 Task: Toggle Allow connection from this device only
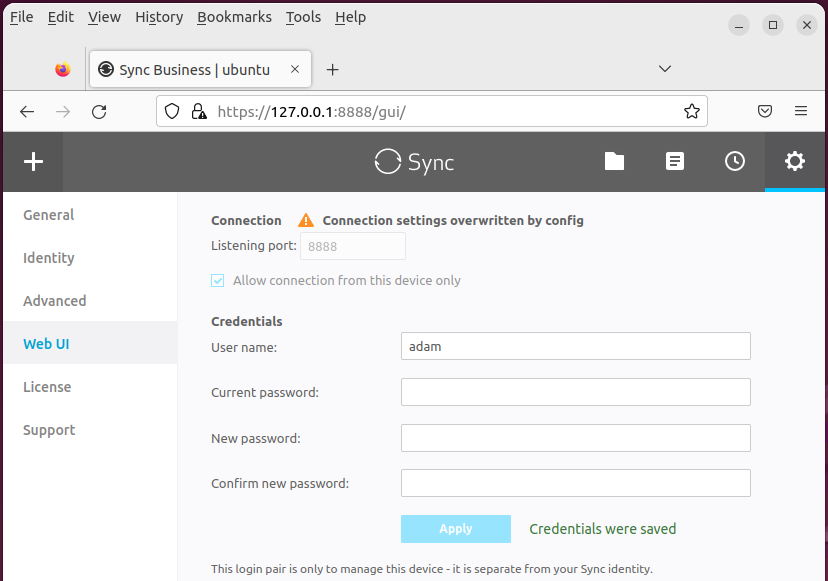[218, 280]
